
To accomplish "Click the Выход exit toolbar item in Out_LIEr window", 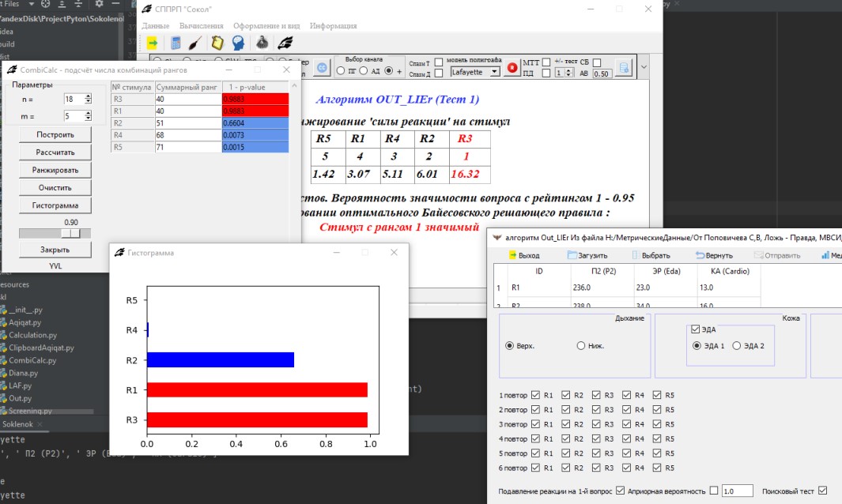I will tap(524, 255).
